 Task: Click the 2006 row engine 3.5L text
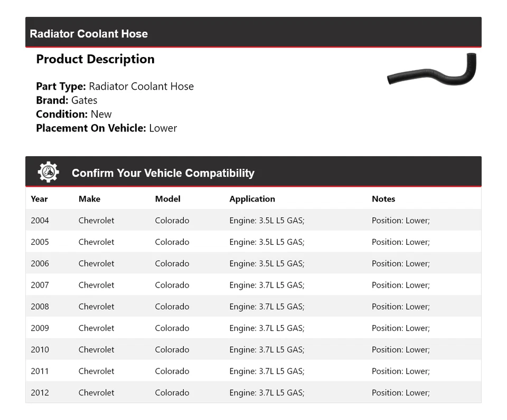point(267,263)
